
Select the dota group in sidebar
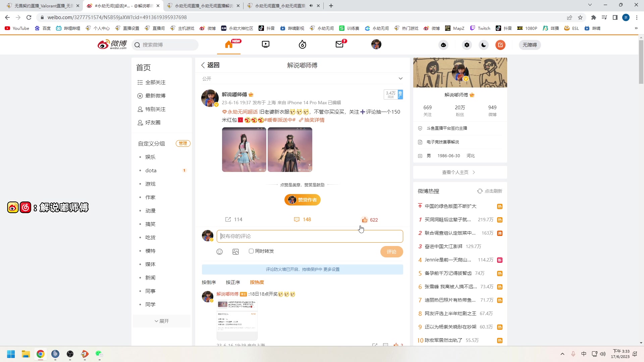point(151,170)
